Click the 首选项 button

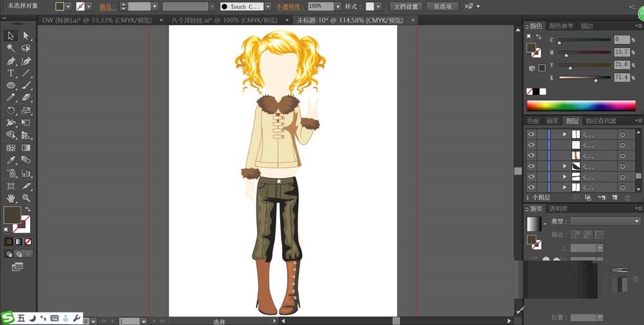point(442,6)
